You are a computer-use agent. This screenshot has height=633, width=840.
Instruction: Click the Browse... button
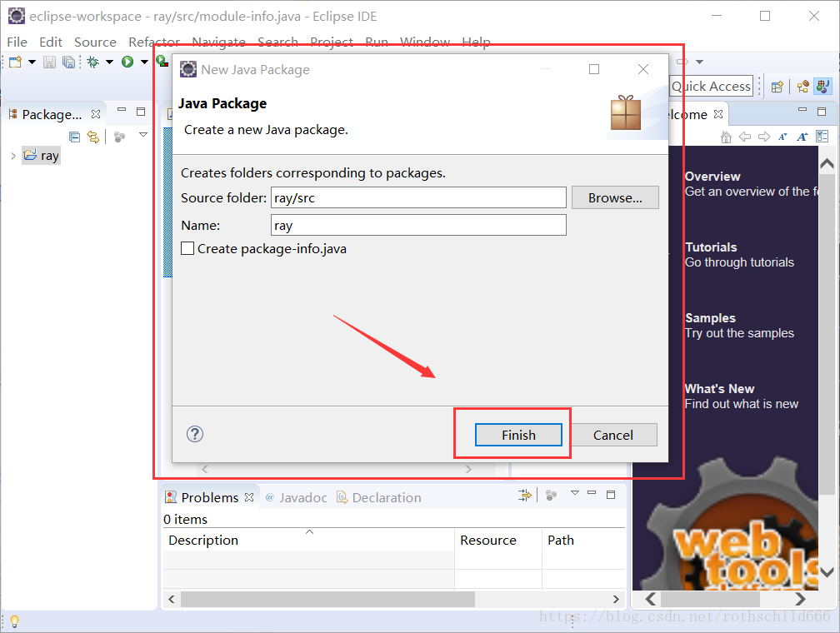[x=615, y=197]
